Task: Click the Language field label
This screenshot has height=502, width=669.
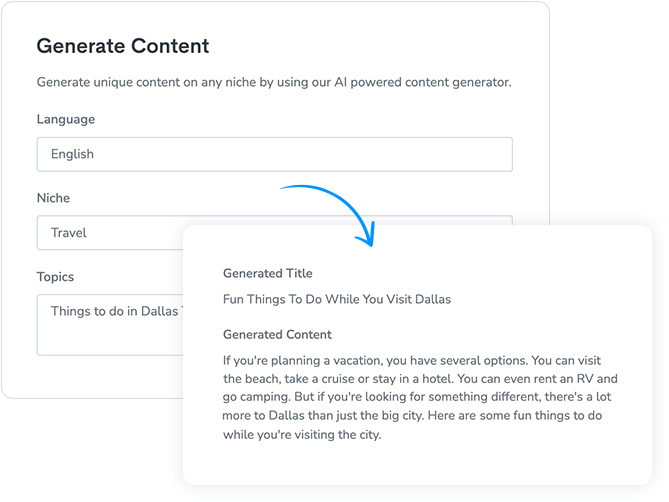Action: (66, 119)
